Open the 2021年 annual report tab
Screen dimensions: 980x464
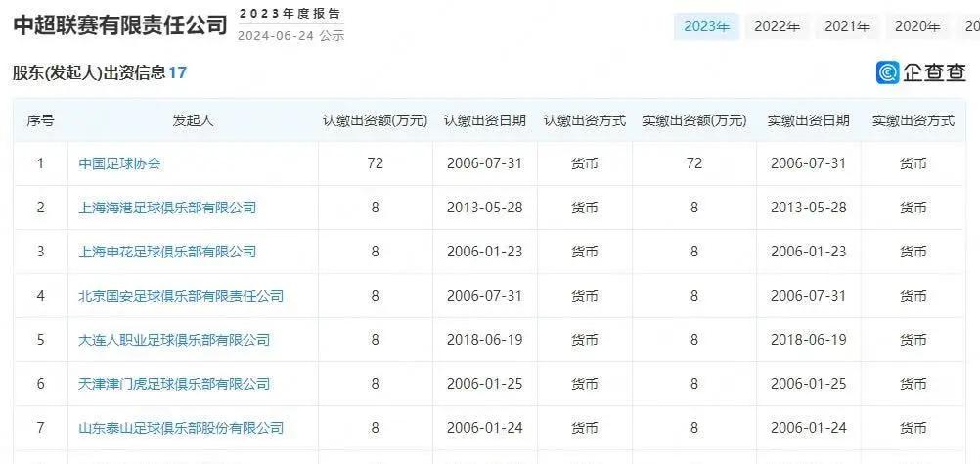click(847, 26)
